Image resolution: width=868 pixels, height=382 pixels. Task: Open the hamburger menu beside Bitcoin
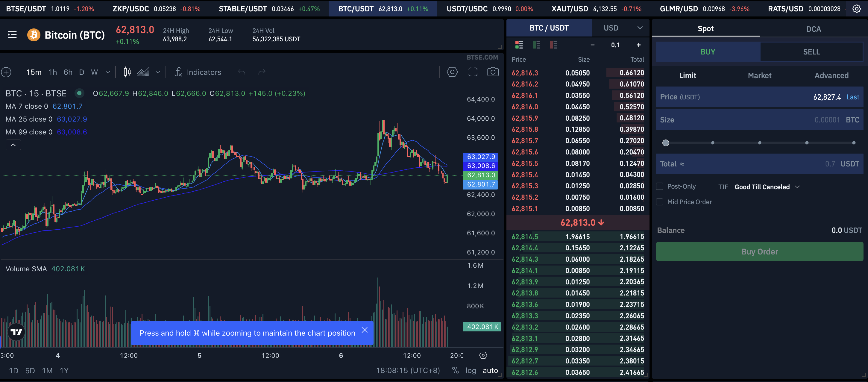tap(12, 35)
